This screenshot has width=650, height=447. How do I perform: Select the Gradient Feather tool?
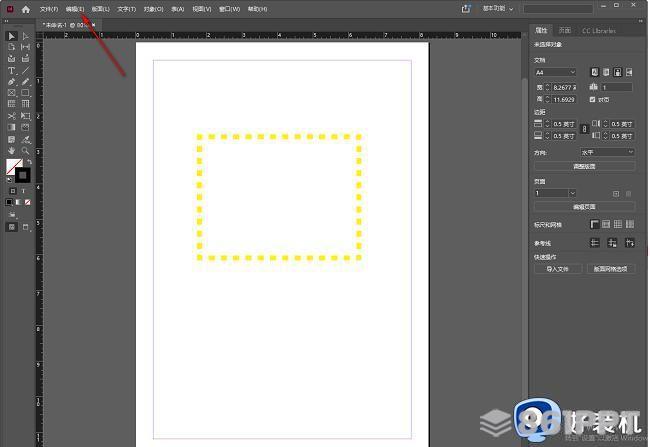[26, 127]
